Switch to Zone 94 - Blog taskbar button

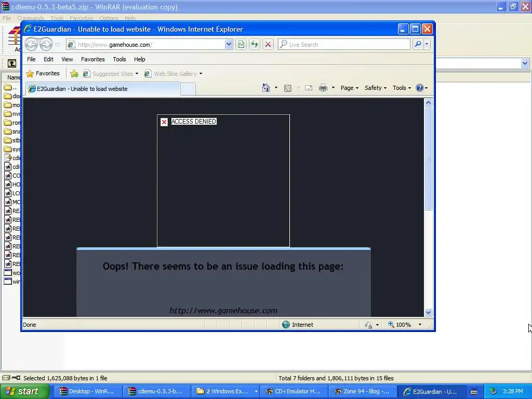pos(362,392)
